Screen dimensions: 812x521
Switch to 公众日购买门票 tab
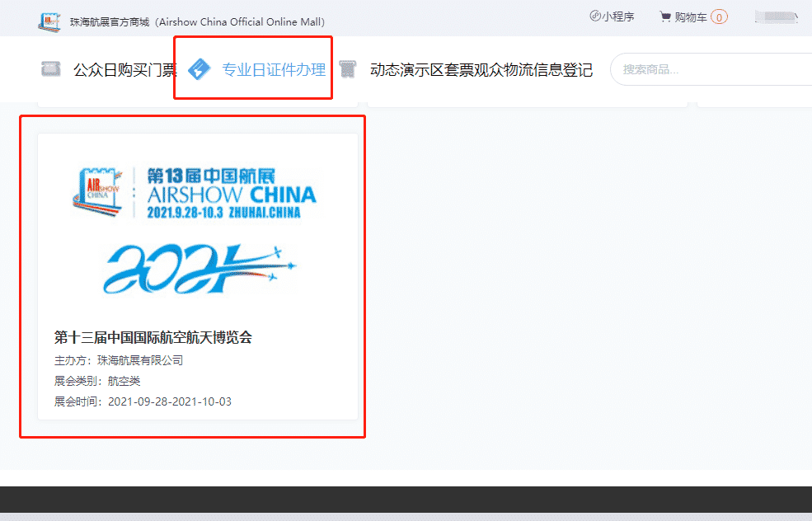(x=124, y=69)
